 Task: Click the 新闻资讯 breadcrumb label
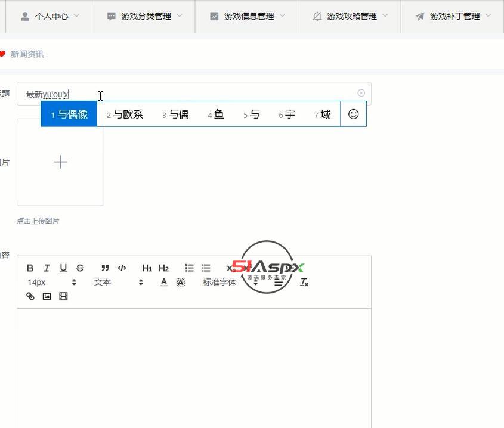(x=27, y=54)
